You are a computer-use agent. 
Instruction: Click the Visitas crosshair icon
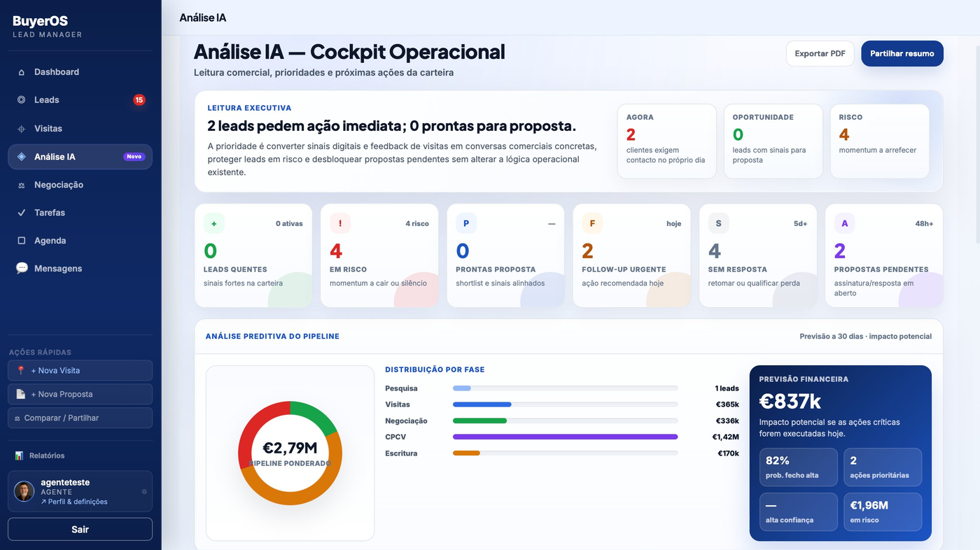point(22,129)
